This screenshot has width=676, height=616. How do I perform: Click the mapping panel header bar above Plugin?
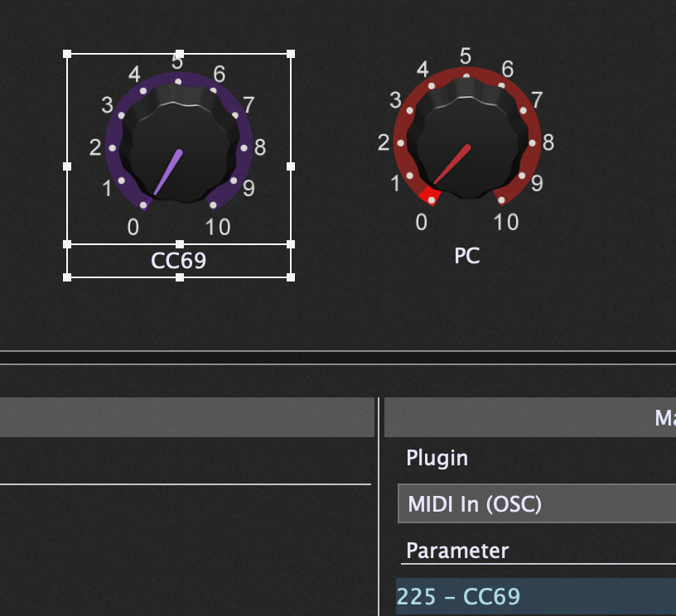(530, 417)
